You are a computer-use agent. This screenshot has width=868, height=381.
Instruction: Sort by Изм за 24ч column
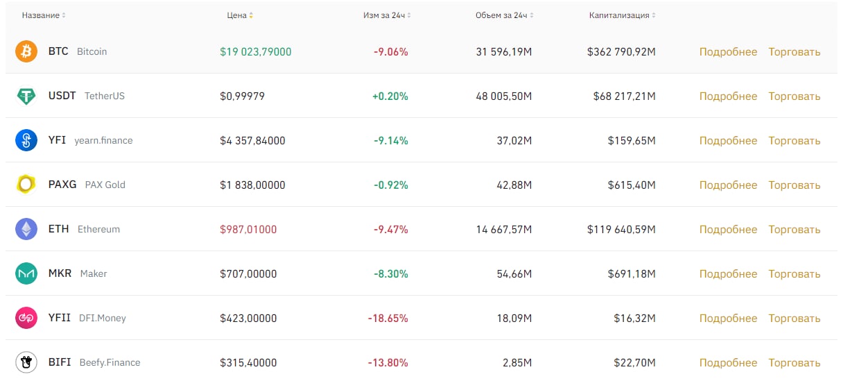click(x=383, y=15)
